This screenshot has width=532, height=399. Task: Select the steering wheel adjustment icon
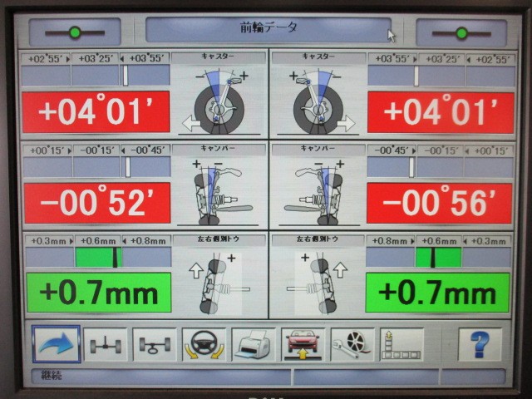(x=204, y=344)
